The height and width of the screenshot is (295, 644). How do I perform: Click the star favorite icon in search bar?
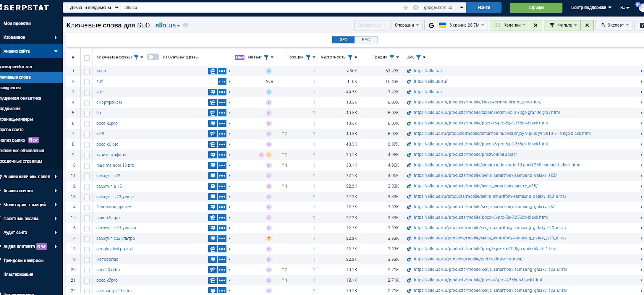[406, 8]
